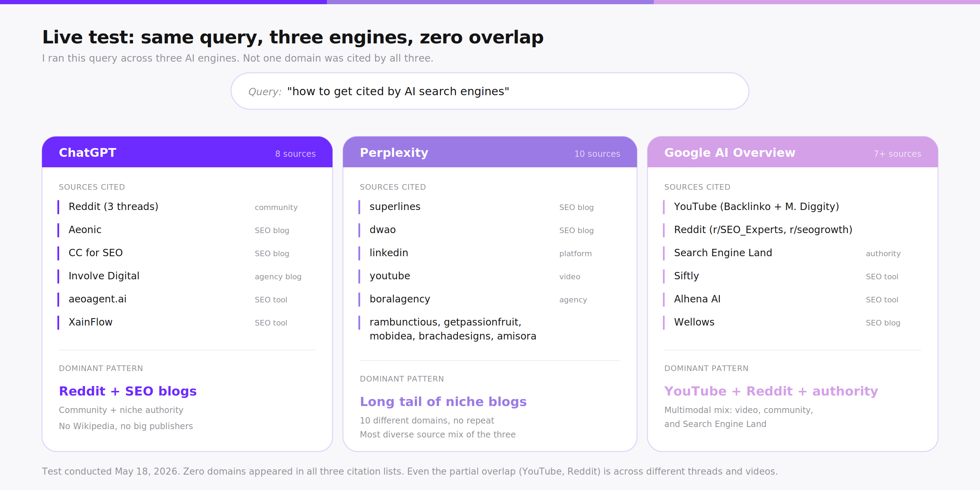Image resolution: width=980 pixels, height=490 pixels.
Task: Click the '7+ sources' count label
Action: (897, 154)
